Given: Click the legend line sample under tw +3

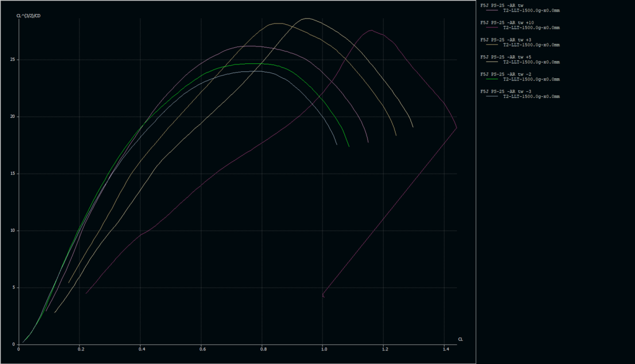Looking at the screenshot, I should point(493,45).
